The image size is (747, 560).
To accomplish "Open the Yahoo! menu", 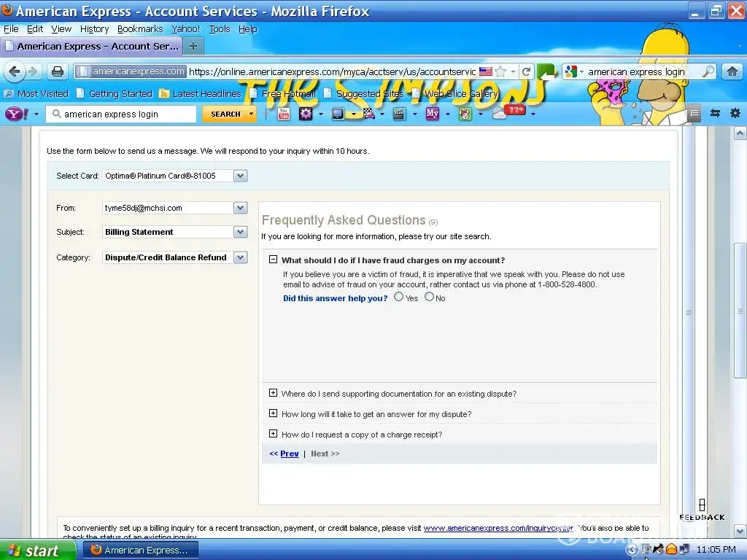I will pos(186,29).
